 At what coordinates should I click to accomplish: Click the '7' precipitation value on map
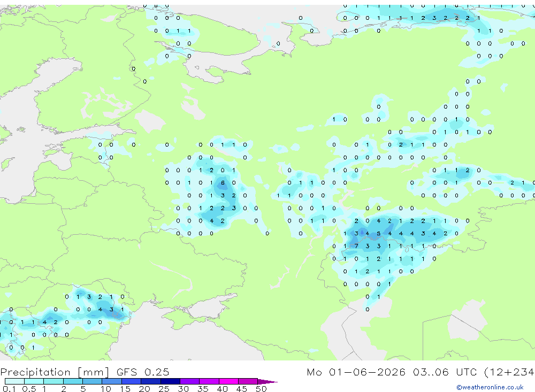tap(356, 246)
